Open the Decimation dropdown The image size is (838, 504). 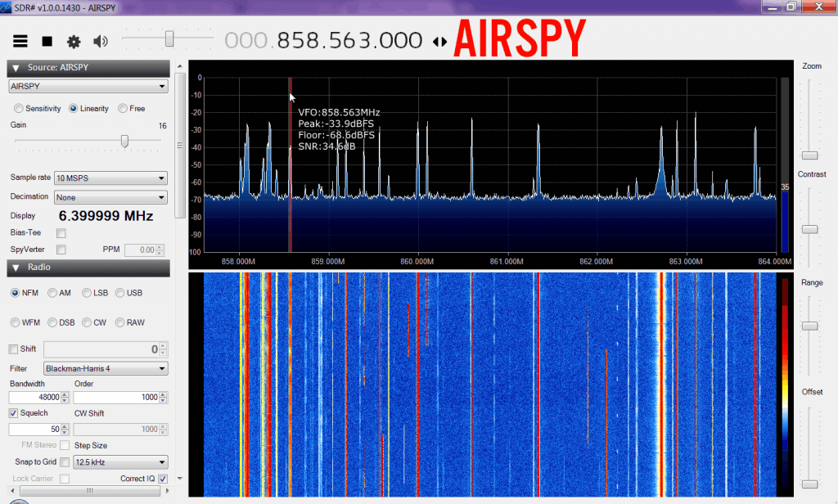[x=110, y=197]
